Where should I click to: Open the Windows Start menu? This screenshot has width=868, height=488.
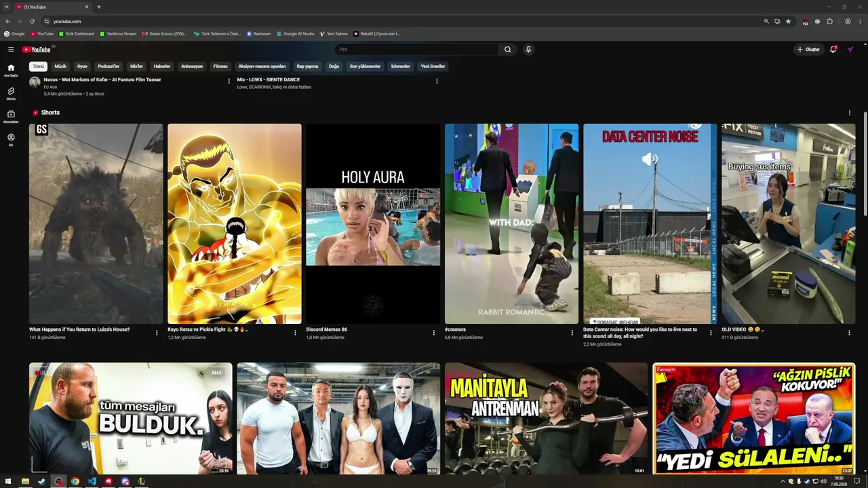(x=8, y=481)
